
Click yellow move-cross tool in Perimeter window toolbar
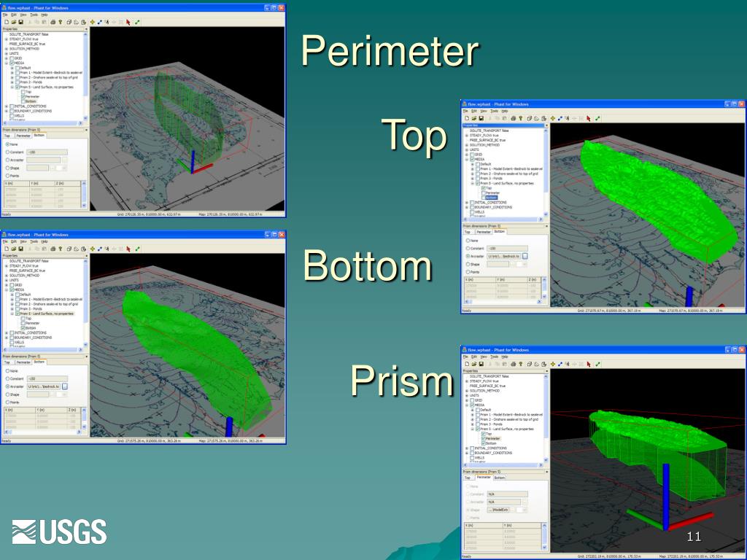(93, 22)
